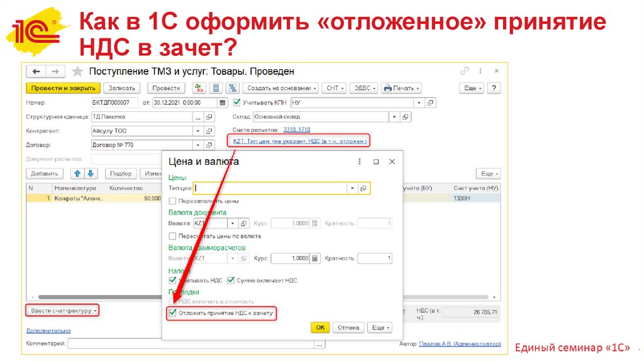Click the Подбор button

(x=120, y=174)
